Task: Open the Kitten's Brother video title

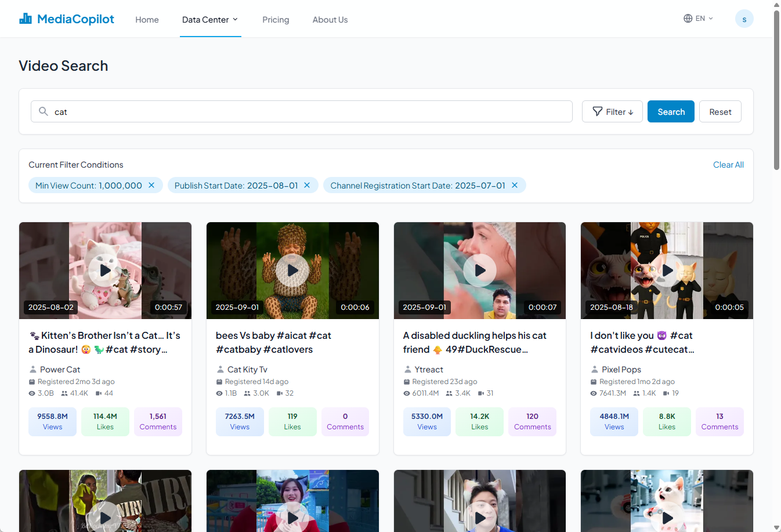Action: pos(105,342)
